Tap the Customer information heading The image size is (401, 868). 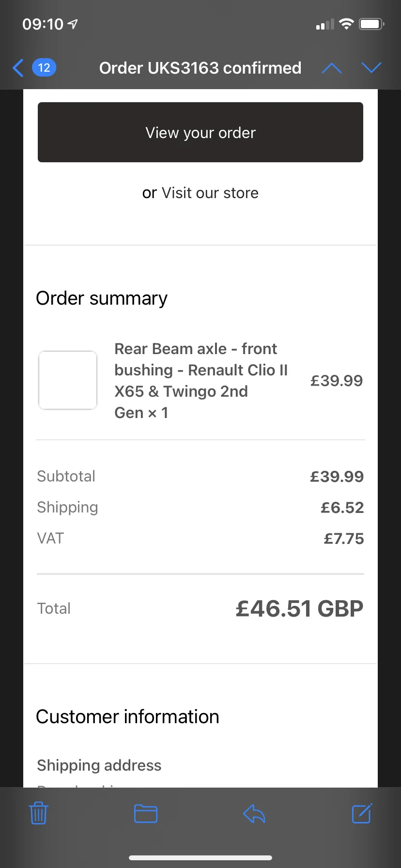127,717
